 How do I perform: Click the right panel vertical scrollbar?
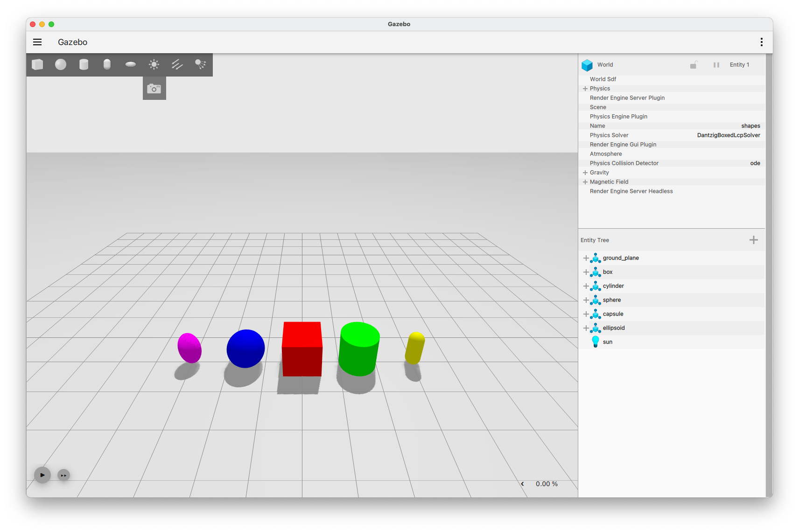[x=769, y=275]
